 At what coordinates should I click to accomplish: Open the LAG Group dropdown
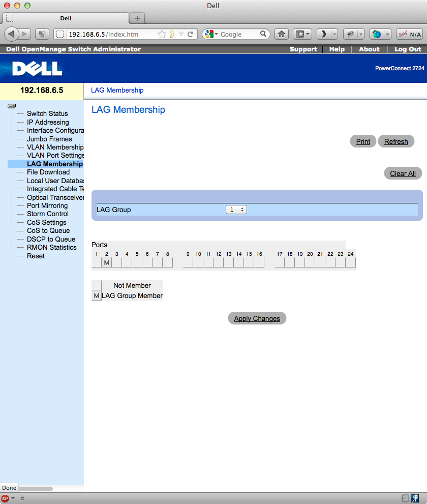pyautogui.click(x=236, y=210)
